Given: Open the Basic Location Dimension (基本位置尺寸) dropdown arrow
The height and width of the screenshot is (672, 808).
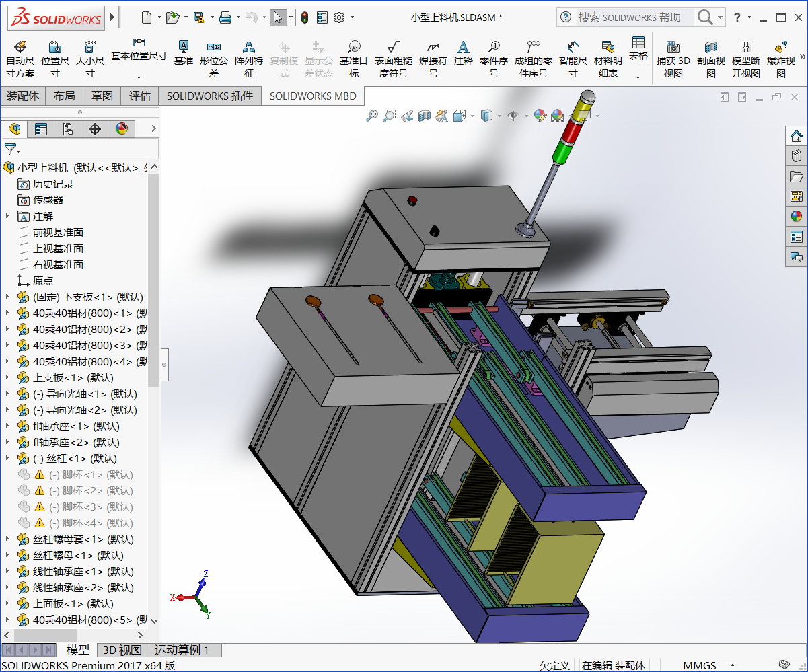Looking at the screenshot, I should click(139, 77).
